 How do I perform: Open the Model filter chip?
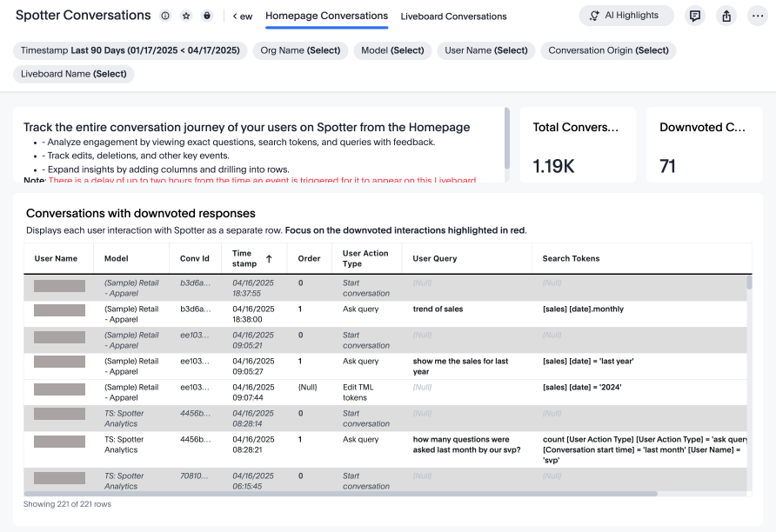click(x=392, y=50)
